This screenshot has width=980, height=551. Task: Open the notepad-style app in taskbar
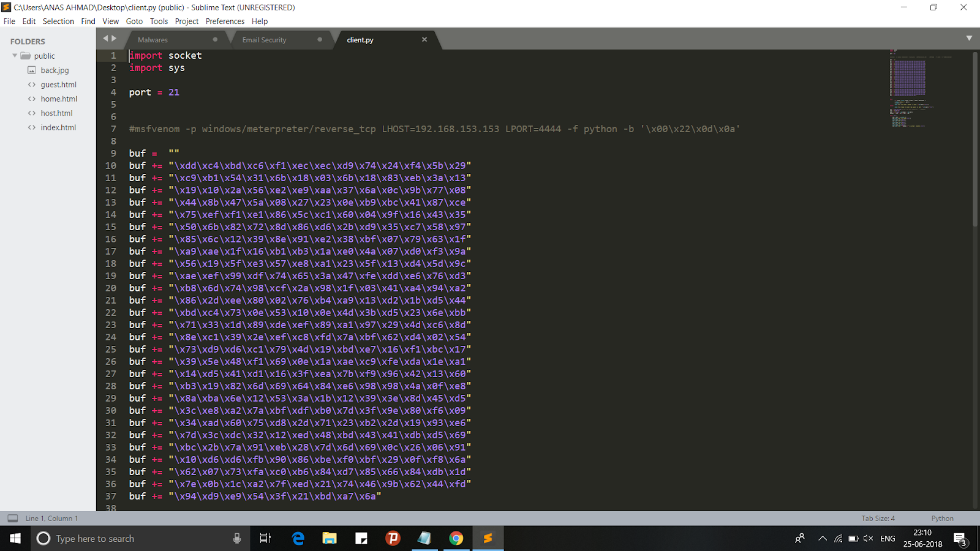pos(424,538)
